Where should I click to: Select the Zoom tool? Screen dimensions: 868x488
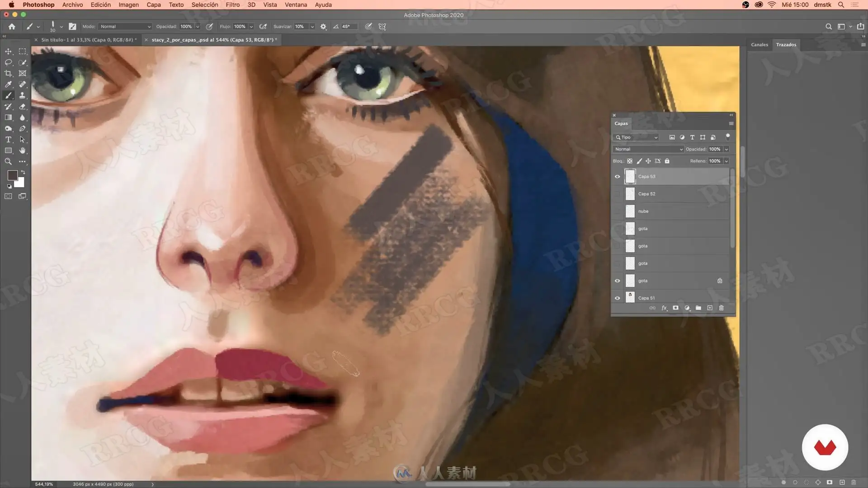coord(8,161)
